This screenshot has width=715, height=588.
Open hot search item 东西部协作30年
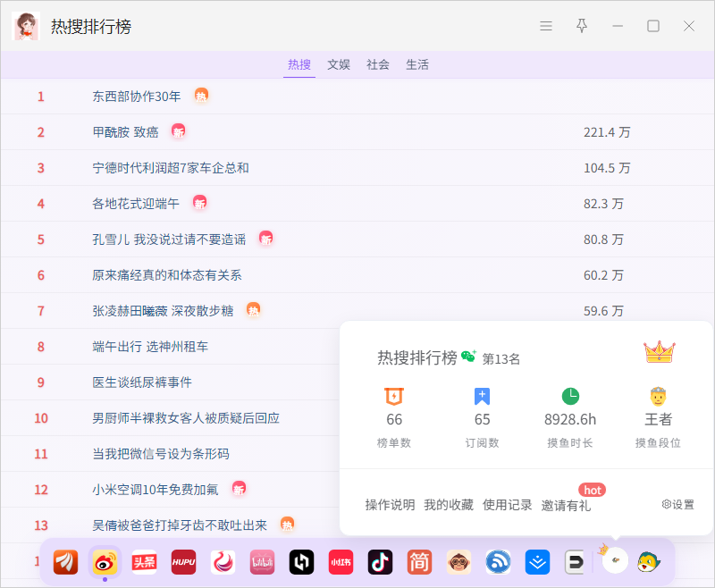137,97
